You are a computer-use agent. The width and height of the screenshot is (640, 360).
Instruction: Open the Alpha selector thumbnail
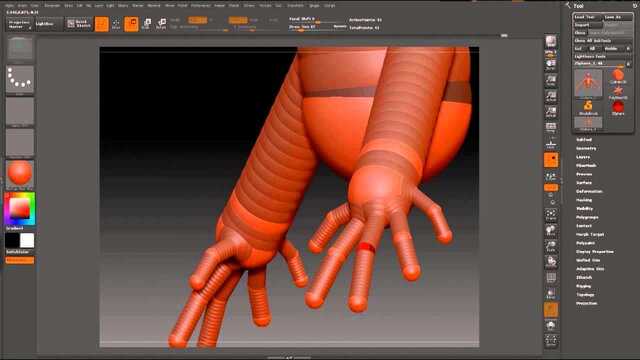click(x=20, y=112)
